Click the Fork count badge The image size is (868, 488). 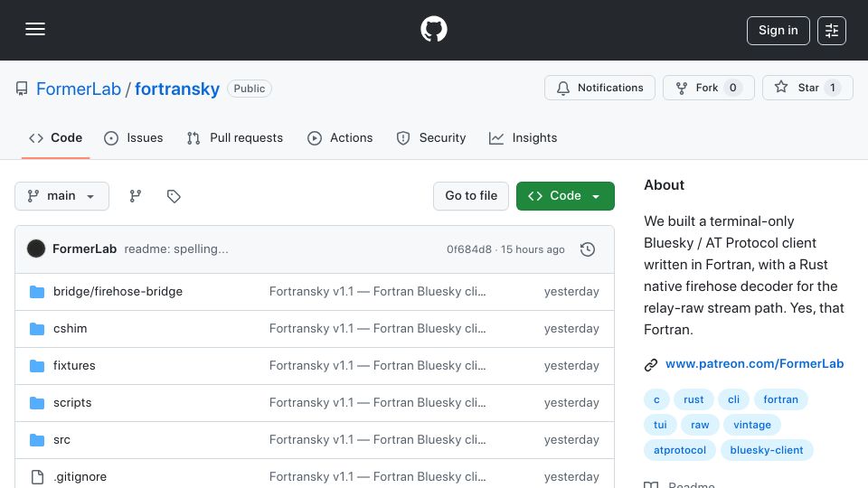(732, 88)
